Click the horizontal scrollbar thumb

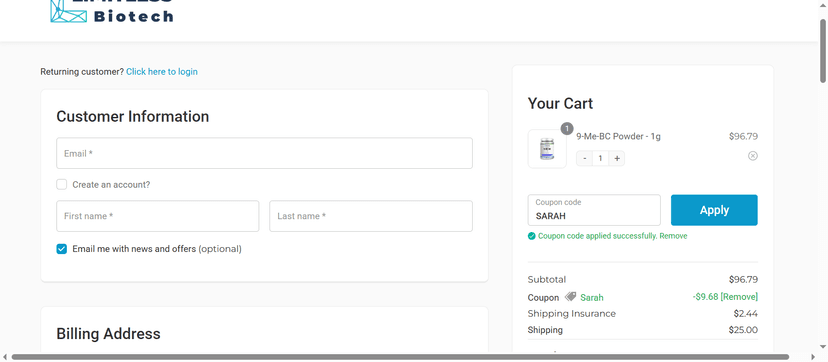point(400,357)
